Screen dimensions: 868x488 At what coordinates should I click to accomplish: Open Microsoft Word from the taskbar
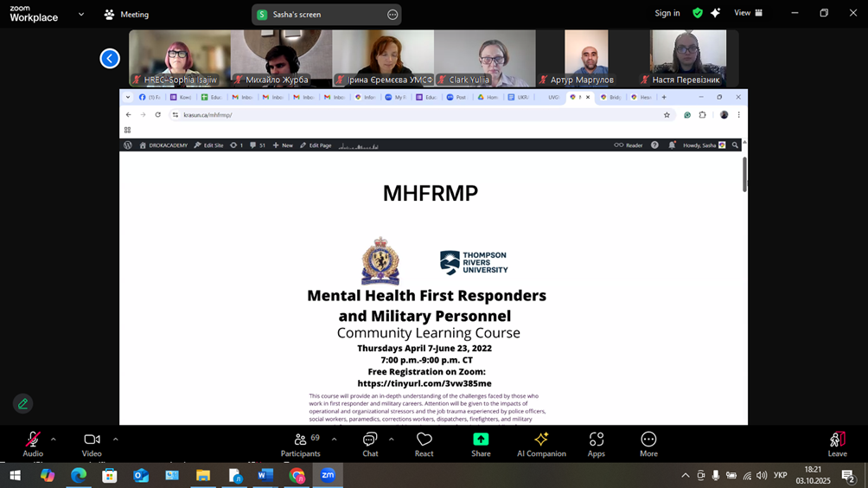265,475
